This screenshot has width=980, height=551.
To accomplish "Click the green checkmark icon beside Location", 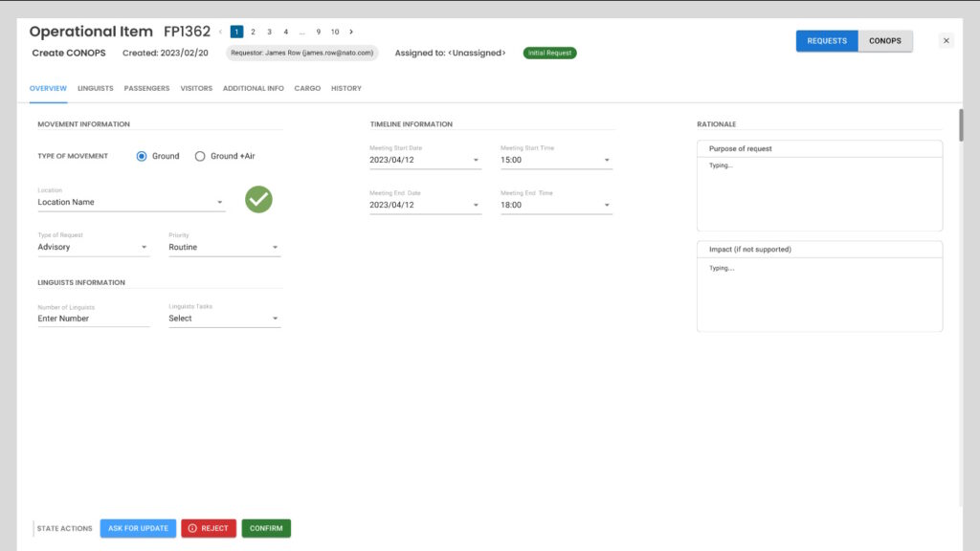I will [x=258, y=199].
